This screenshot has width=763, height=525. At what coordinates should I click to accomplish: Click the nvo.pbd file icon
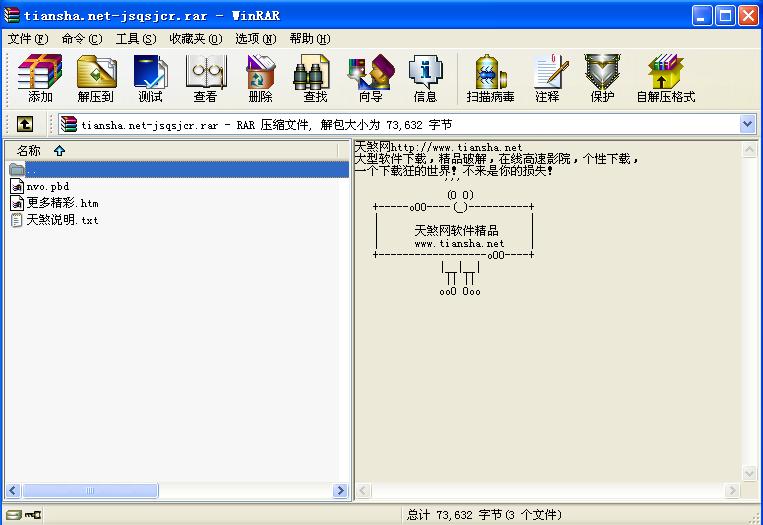[17, 186]
